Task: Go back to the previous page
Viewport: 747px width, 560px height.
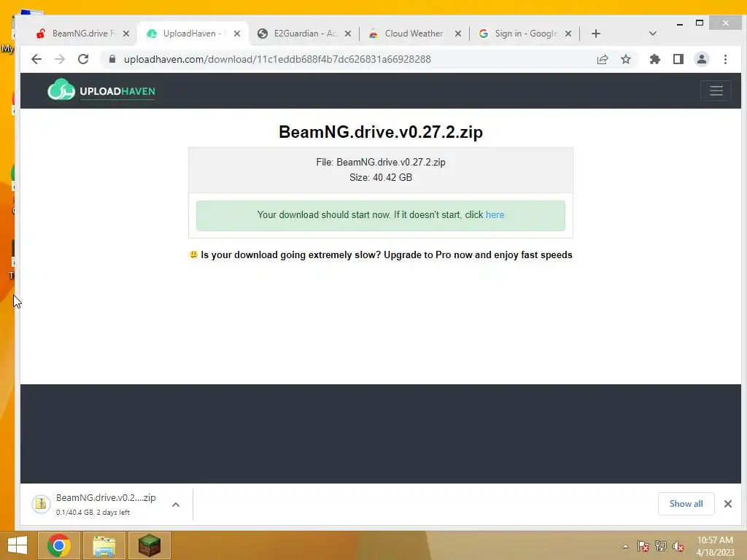Action: 36,59
